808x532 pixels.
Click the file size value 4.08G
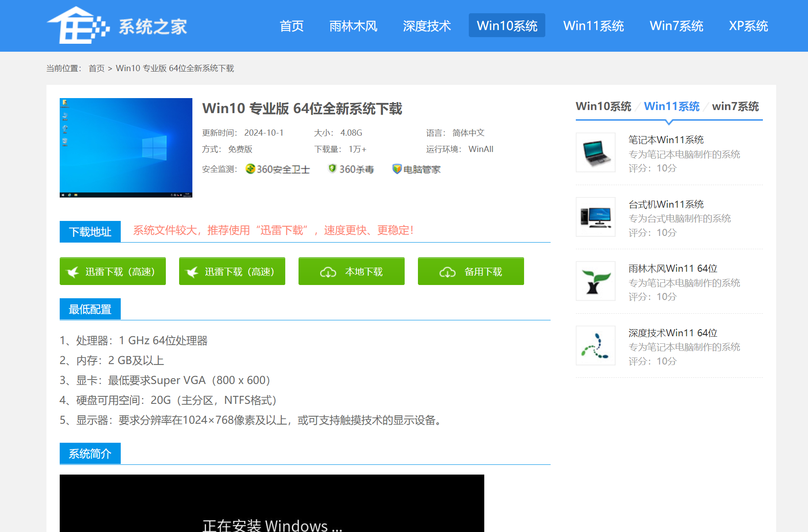point(351,133)
